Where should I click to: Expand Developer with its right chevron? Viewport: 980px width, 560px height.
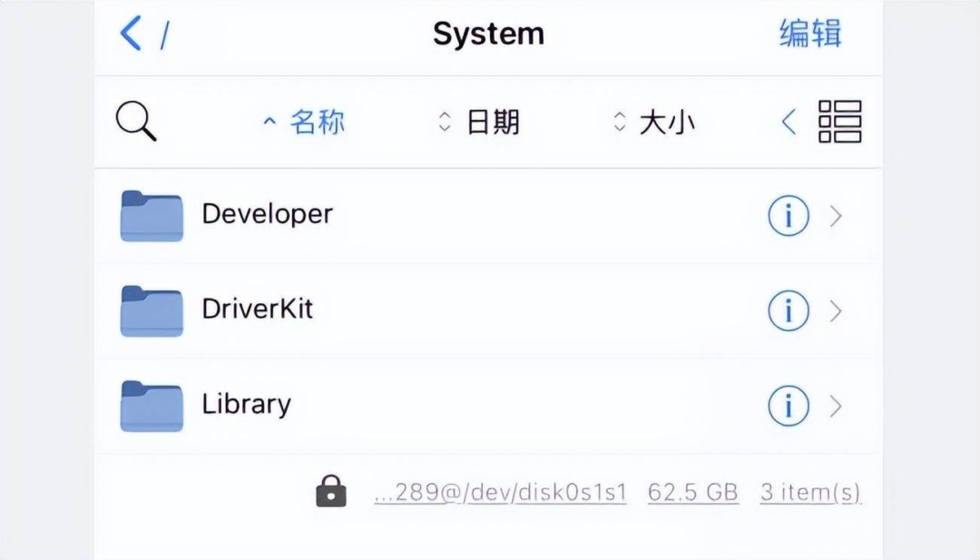(x=837, y=216)
